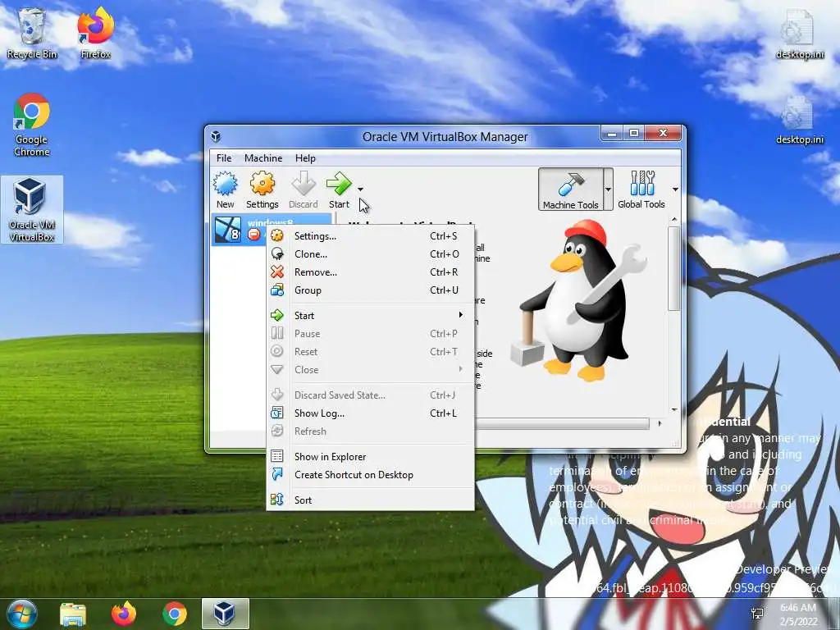Select Sort in the context menu
This screenshot has height=630, width=840.
[x=370, y=500]
